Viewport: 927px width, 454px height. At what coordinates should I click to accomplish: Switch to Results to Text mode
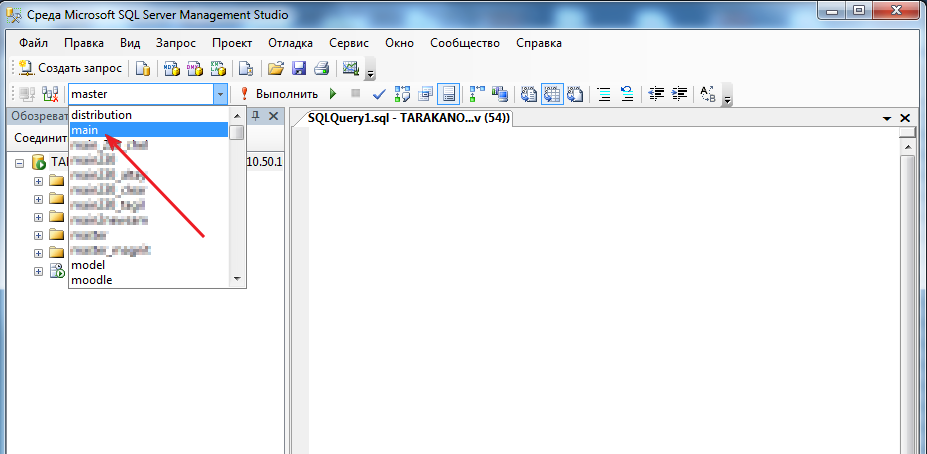coord(529,93)
